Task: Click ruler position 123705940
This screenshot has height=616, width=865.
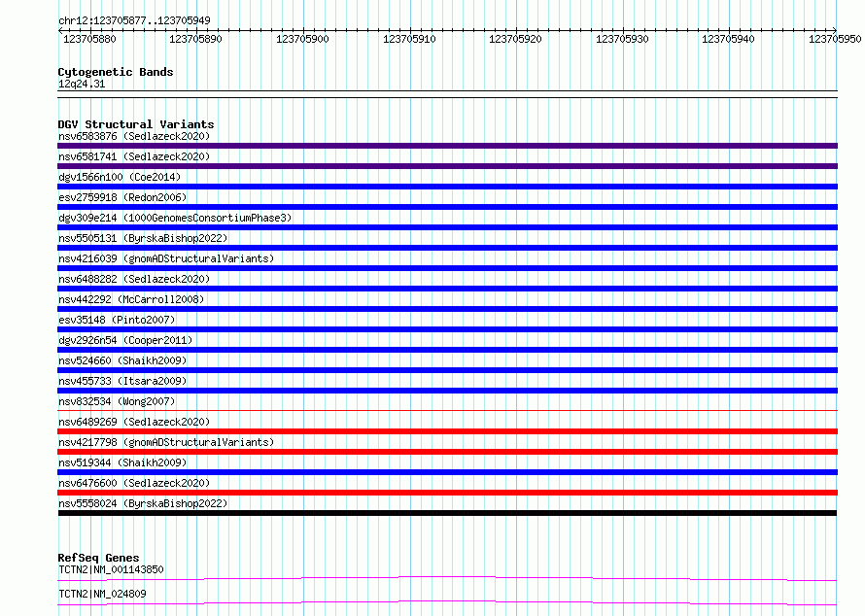Action: click(728, 39)
